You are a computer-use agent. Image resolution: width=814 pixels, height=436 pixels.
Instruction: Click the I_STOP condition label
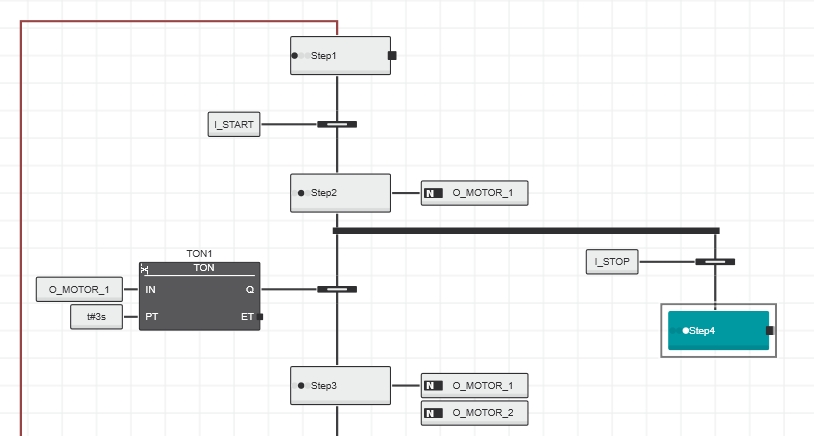pos(612,262)
